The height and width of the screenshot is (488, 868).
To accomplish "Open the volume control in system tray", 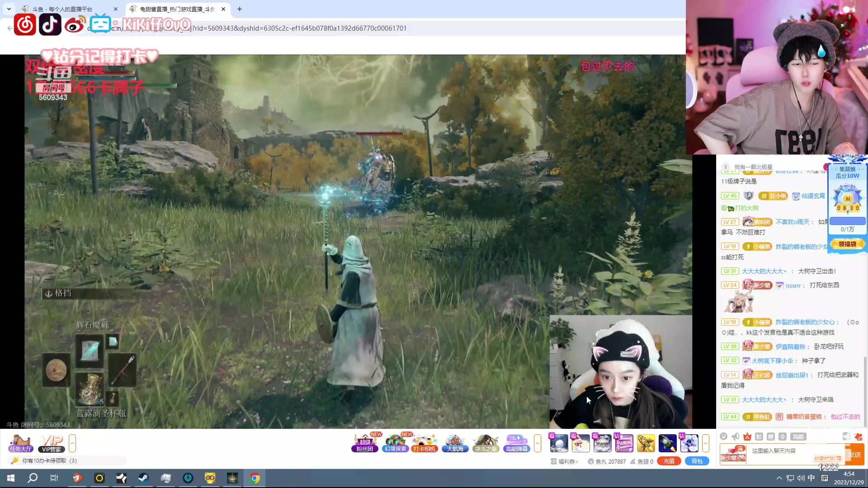I will coord(801,478).
